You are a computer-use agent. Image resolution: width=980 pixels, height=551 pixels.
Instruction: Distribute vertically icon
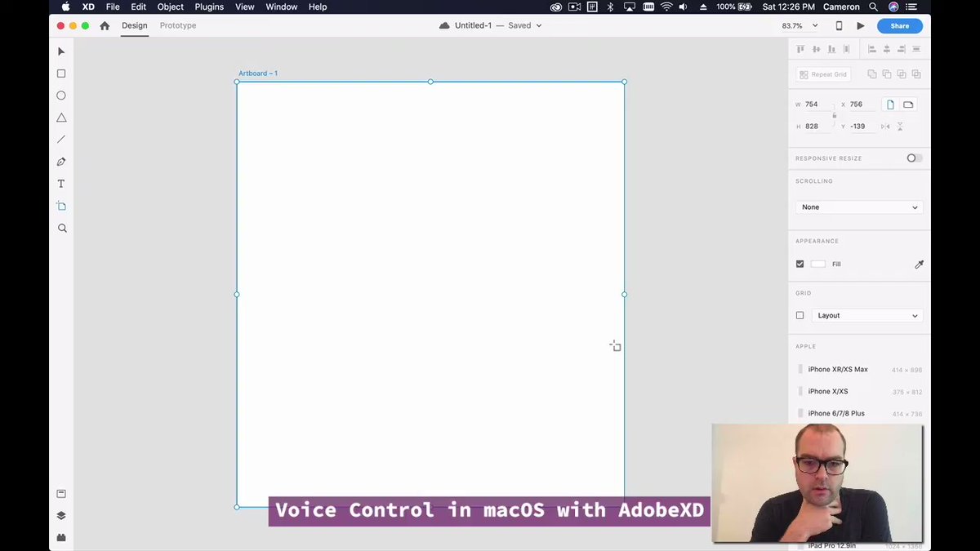coord(916,49)
